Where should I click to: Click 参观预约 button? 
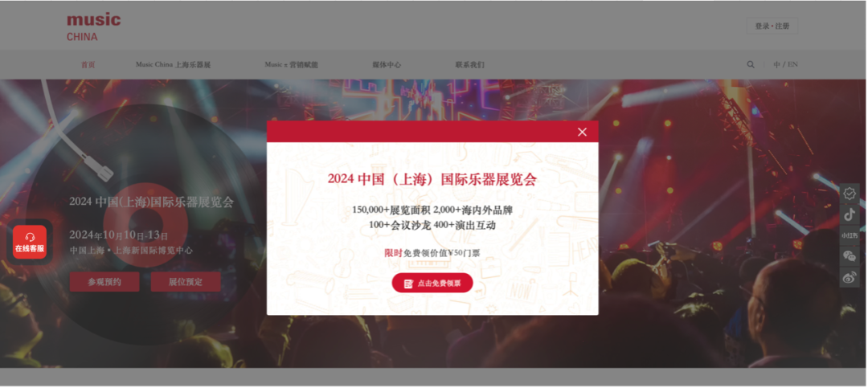click(104, 282)
